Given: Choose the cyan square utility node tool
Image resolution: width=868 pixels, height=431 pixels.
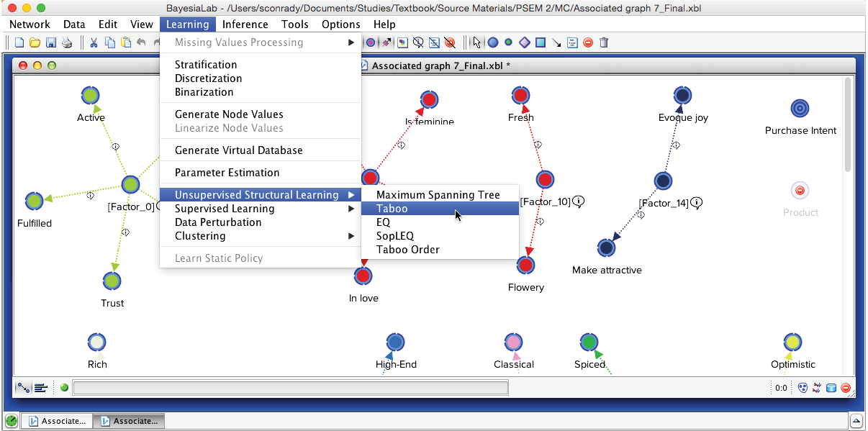Looking at the screenshot, I should tap(541, 43).
